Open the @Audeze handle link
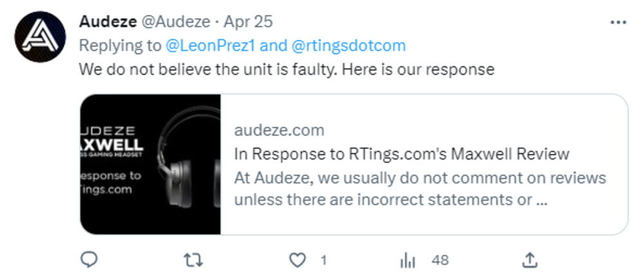Viewport: 644px width, 280px height. click(x=176, y=21)
